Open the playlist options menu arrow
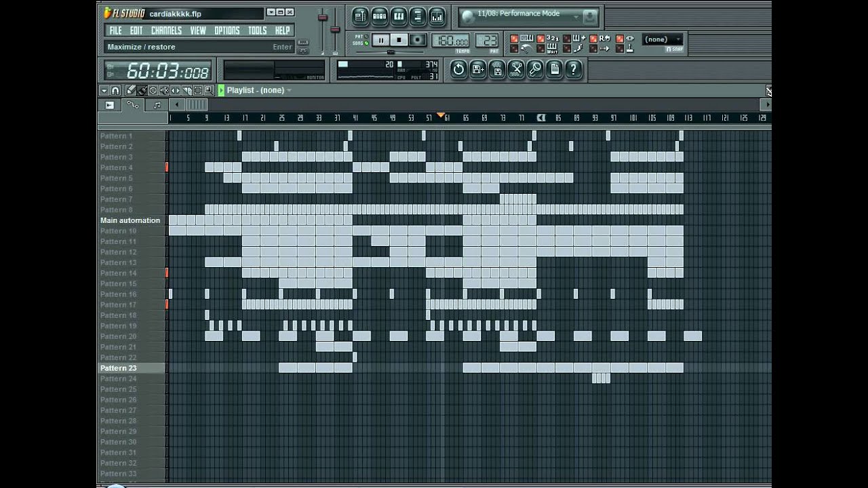 (x=104, y=90)
